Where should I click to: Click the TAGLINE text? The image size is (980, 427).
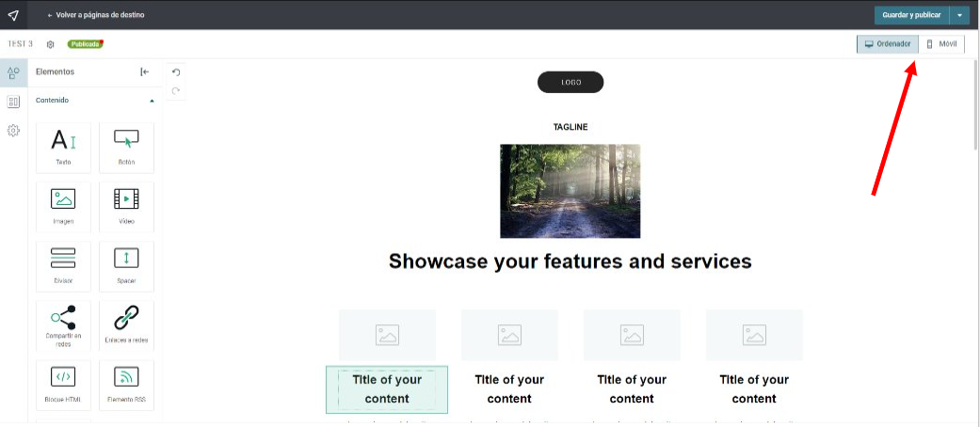[570, 127]
